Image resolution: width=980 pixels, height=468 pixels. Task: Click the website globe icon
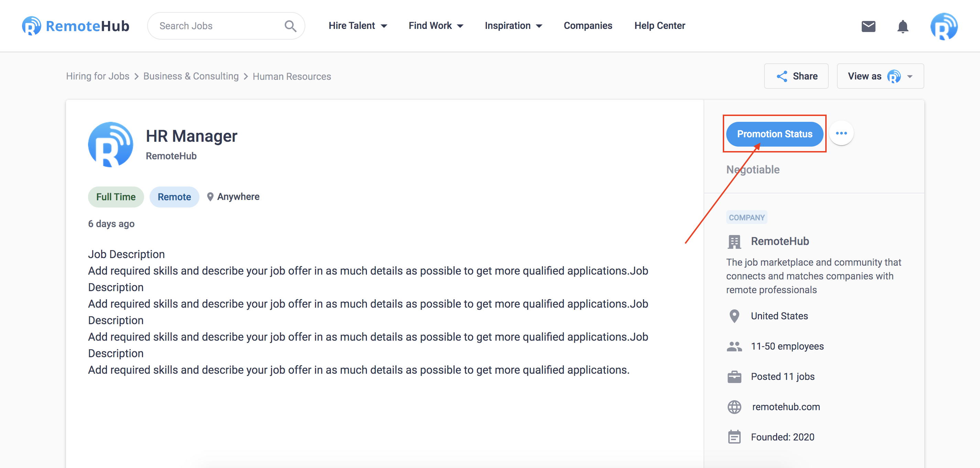pos(734,407)
